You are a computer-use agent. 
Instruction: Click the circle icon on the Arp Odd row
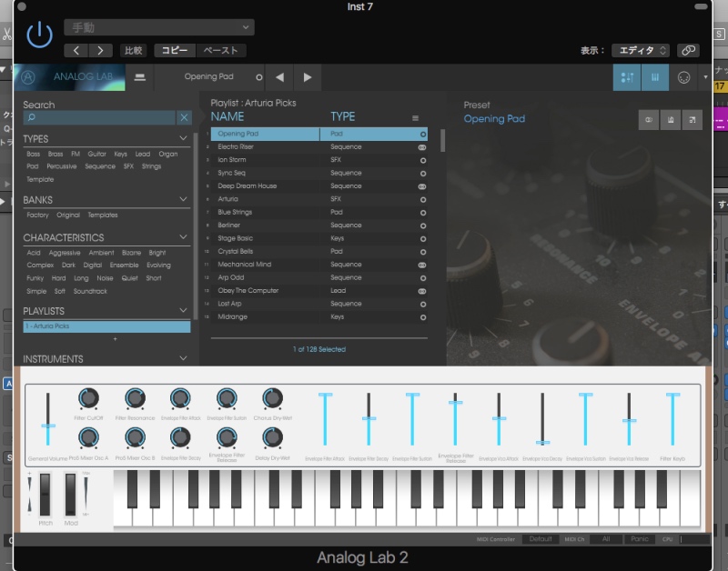(x=423, y=278)
